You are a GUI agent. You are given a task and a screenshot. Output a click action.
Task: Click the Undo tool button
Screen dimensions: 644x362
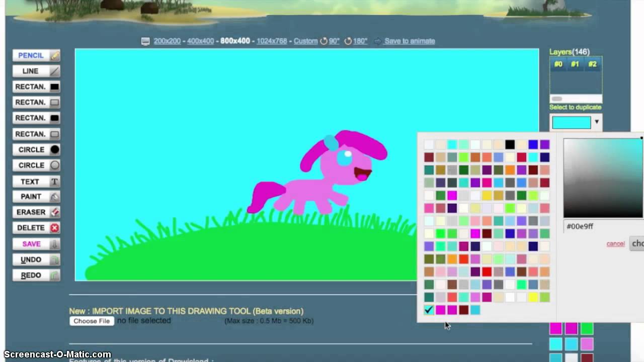(36, 259)
